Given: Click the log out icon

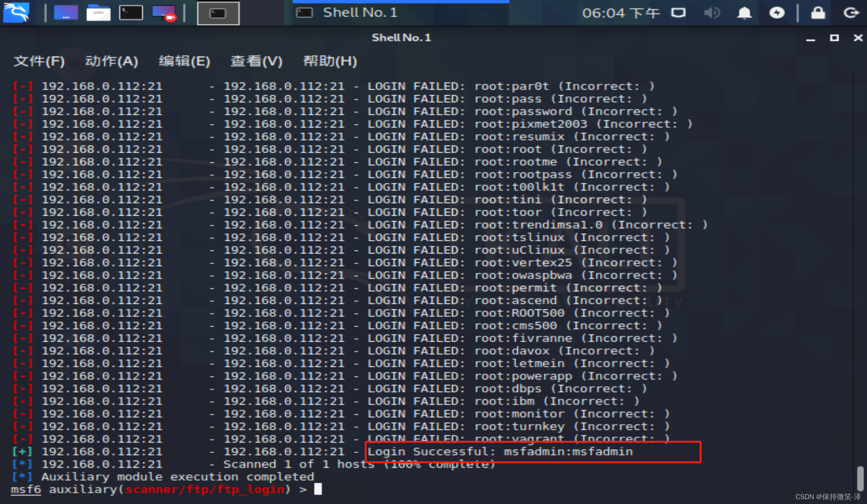Looking at the screenshot, I should 850,13.
